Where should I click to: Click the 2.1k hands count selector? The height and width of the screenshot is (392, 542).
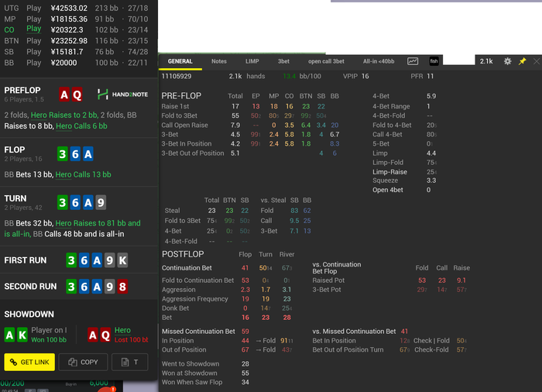pos(486,61)
